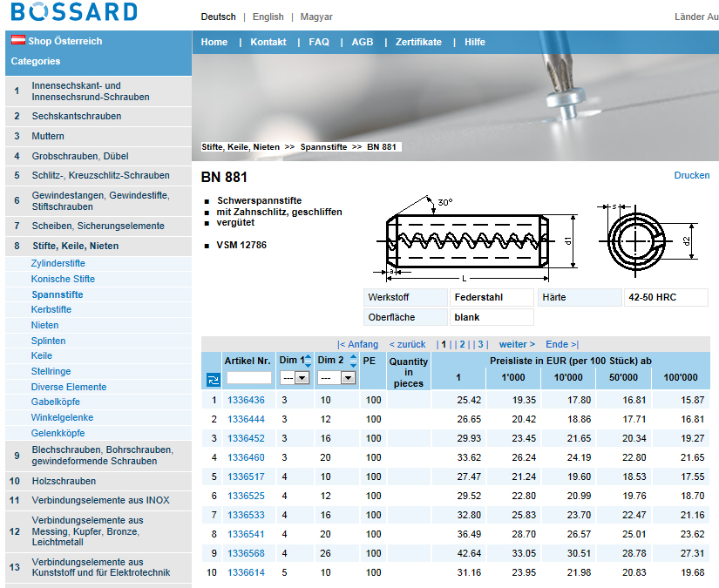This screenshot has width=719, height=588.
Task: Open article number 1336444
Action: pos(247,419)
